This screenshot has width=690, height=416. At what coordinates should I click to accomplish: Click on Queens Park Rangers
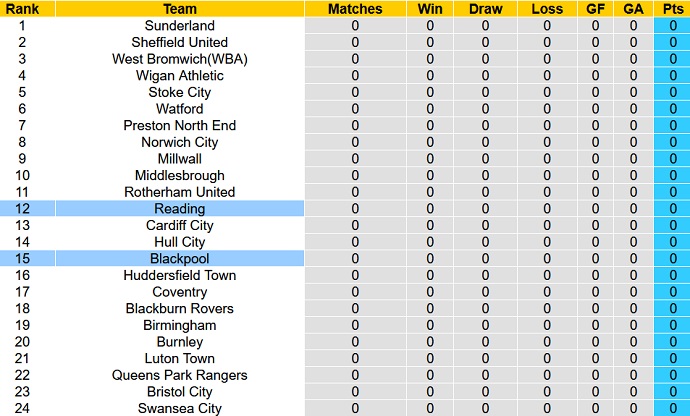(180, 375)
